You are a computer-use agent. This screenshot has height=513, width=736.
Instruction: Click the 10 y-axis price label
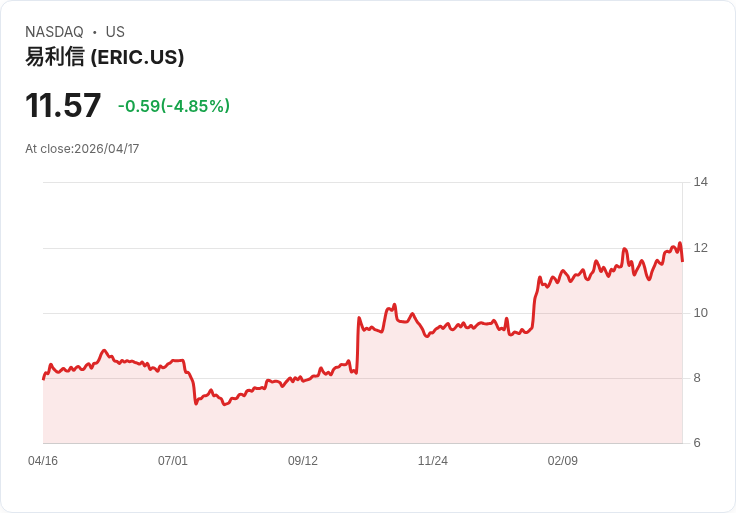pyautogui.click(x=700, y=313)
